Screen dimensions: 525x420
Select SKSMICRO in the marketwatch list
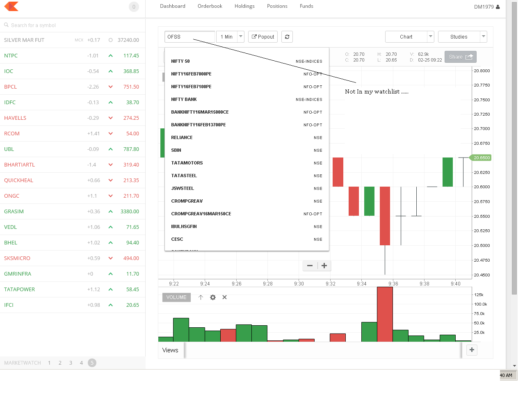tap(73, 258)
